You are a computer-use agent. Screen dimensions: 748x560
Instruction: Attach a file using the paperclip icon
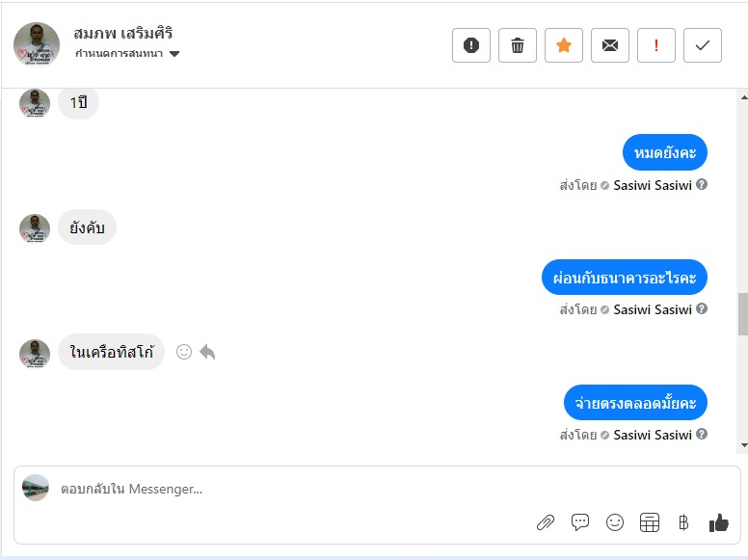(546, 522)
